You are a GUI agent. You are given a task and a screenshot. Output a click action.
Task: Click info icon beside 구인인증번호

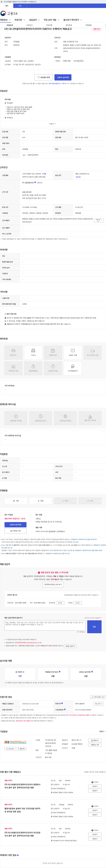tap(65, 709)
